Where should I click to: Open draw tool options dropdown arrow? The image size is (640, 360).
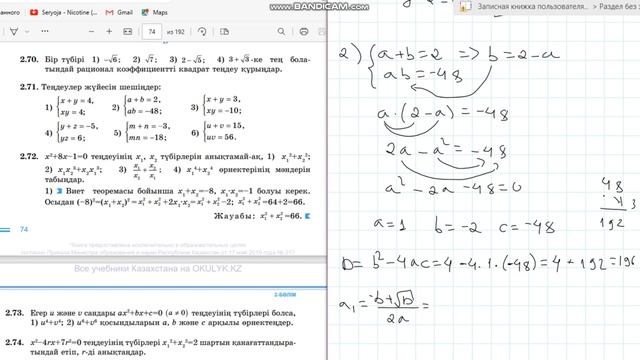coord(27,31)
